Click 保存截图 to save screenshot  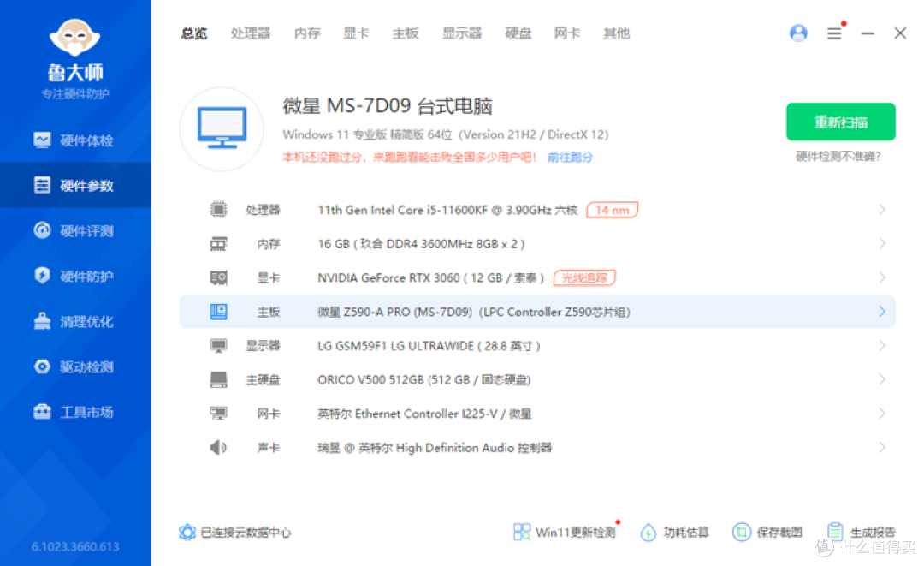coord(767,533)
